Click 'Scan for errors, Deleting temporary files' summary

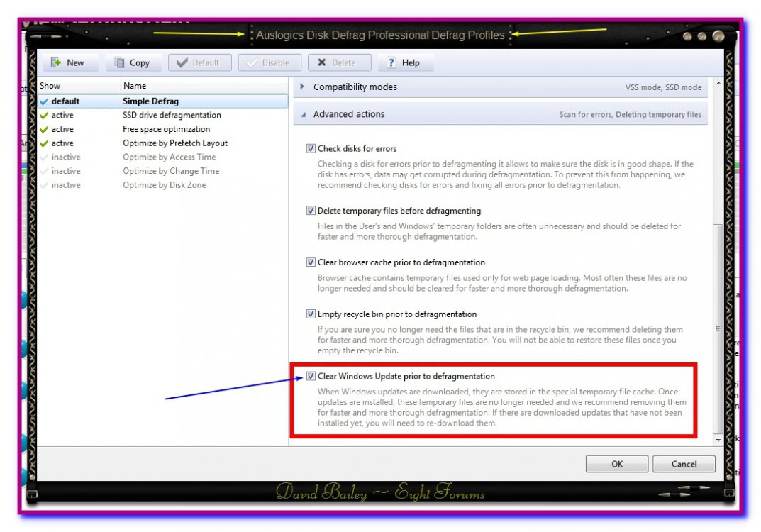tap(630, 114)
